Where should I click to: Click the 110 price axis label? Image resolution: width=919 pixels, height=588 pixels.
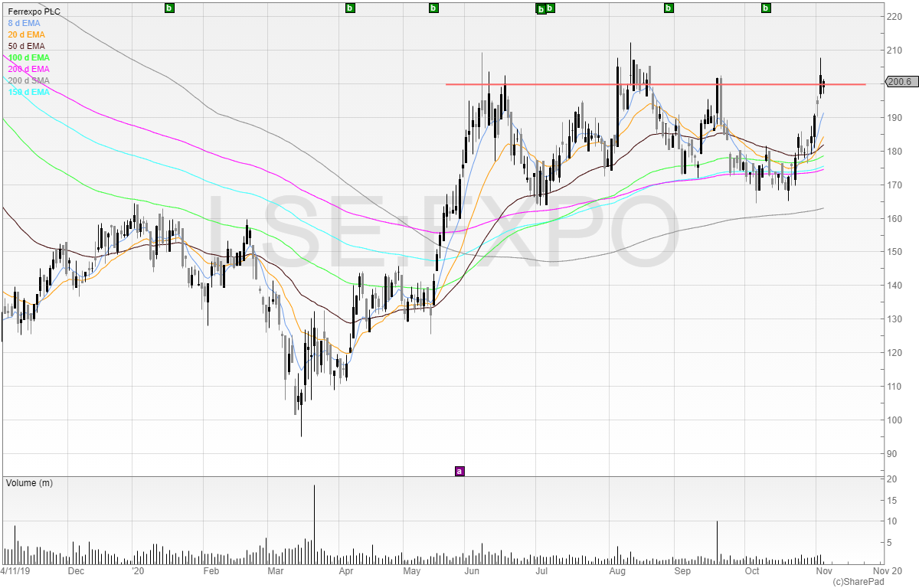coord(894,387)
